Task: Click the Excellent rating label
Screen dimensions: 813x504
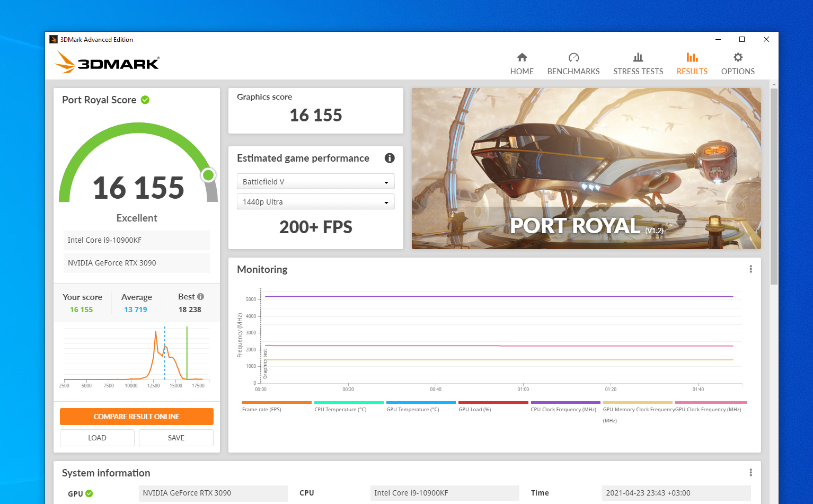Action: (x=137, y=218)
